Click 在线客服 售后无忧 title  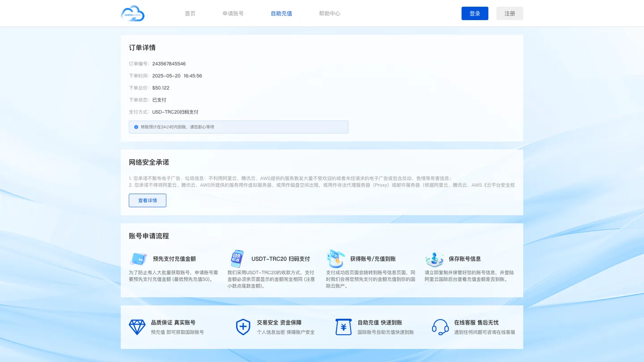click(476, 323)
